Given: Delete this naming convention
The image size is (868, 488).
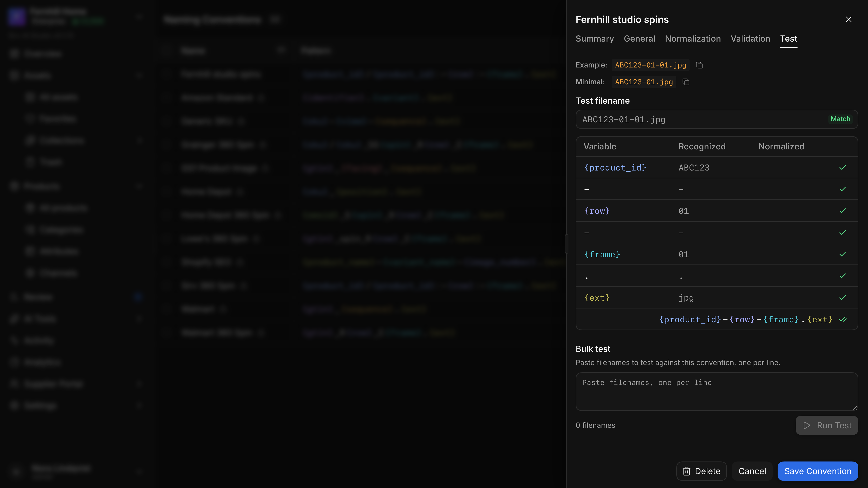Looking at the screenshot, I should click(701, 471).
